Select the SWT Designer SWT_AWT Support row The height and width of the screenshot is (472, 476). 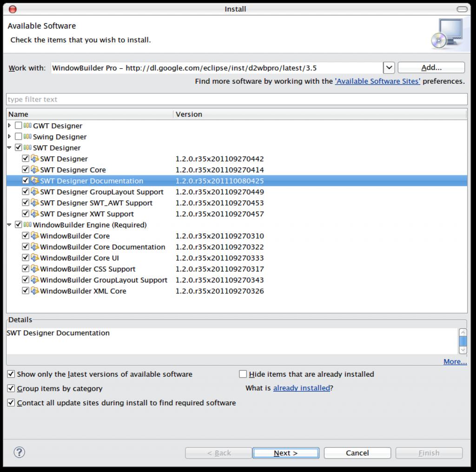click(237, 203)
